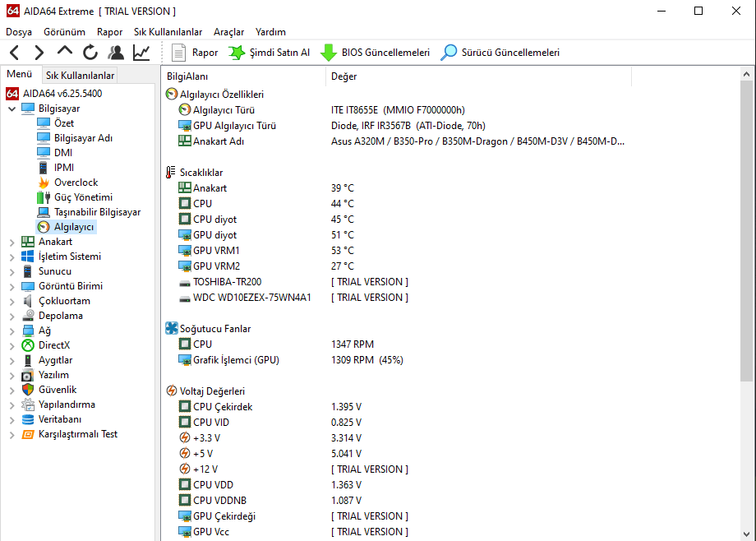756x541 pixels.
Task: Select the Taşınabilir Bilgisayar laptop icon
Action: tap(44, 212)
